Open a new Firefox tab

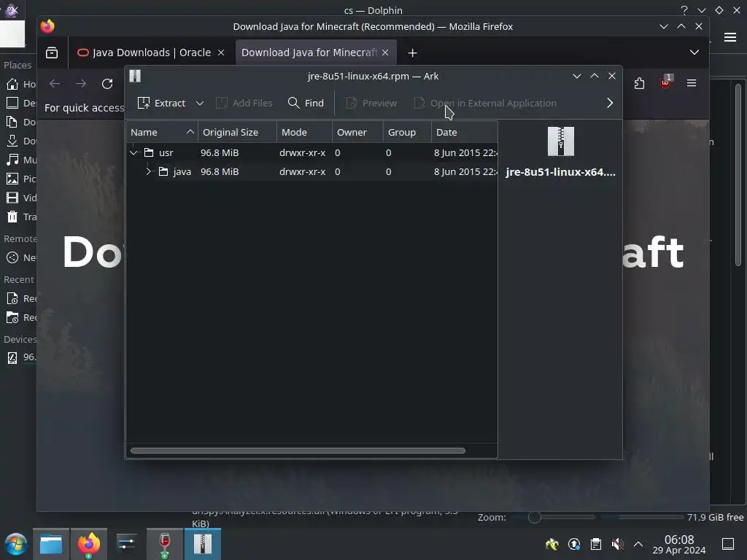tap(413, 52)
